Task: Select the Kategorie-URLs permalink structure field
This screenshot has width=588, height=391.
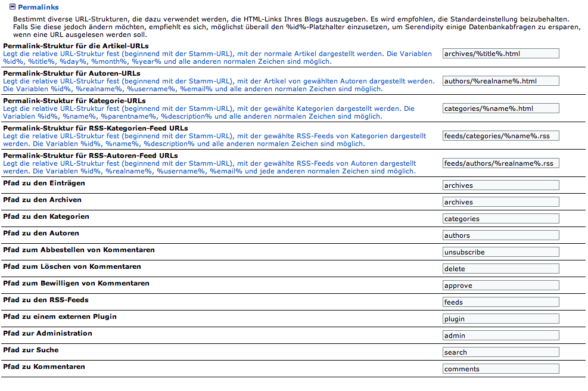Action: point(500,108)
